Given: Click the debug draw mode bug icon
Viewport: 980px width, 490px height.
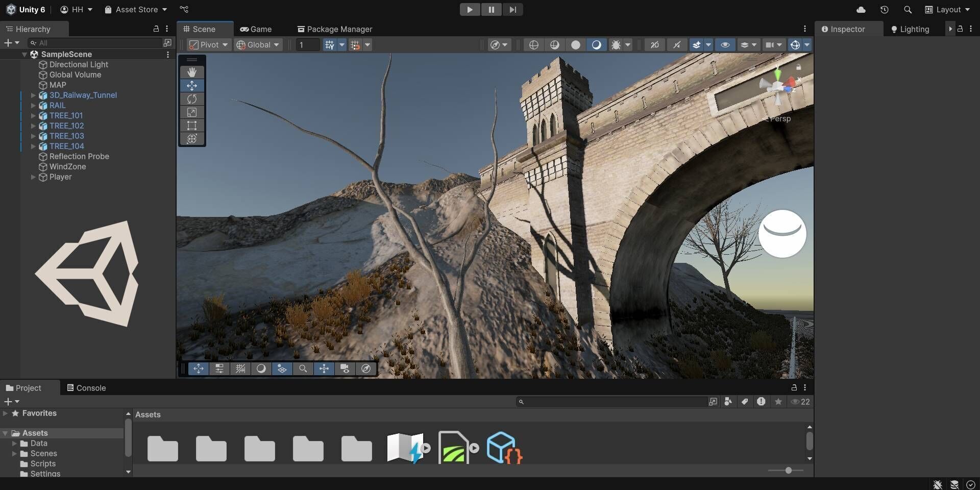Looking at the screenshot, I should click(x=616, y=45).
